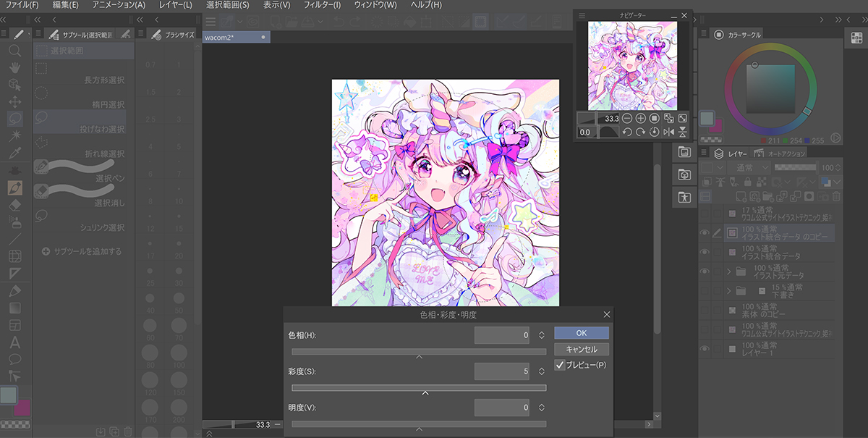This screenshot has height=438, width=868.
Task: Select the Zoom magnifier tool
Action: click(x=14, y=51)
